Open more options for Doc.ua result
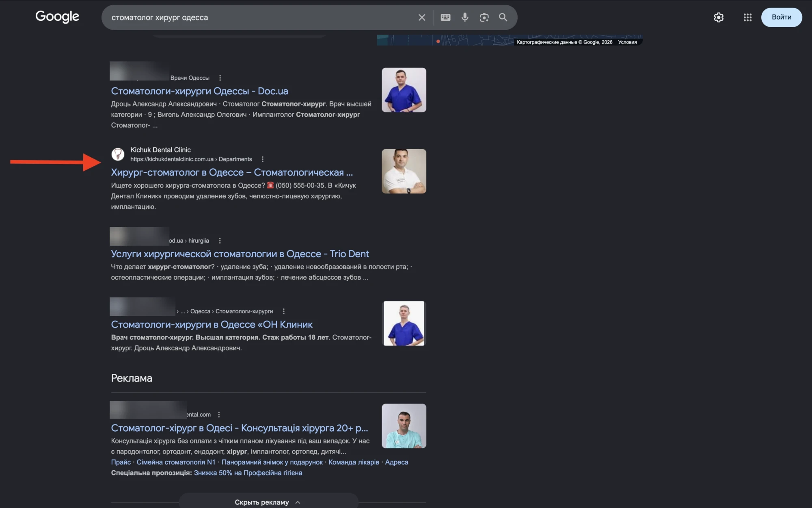The image size is (812, 508). tap(220, 78)
